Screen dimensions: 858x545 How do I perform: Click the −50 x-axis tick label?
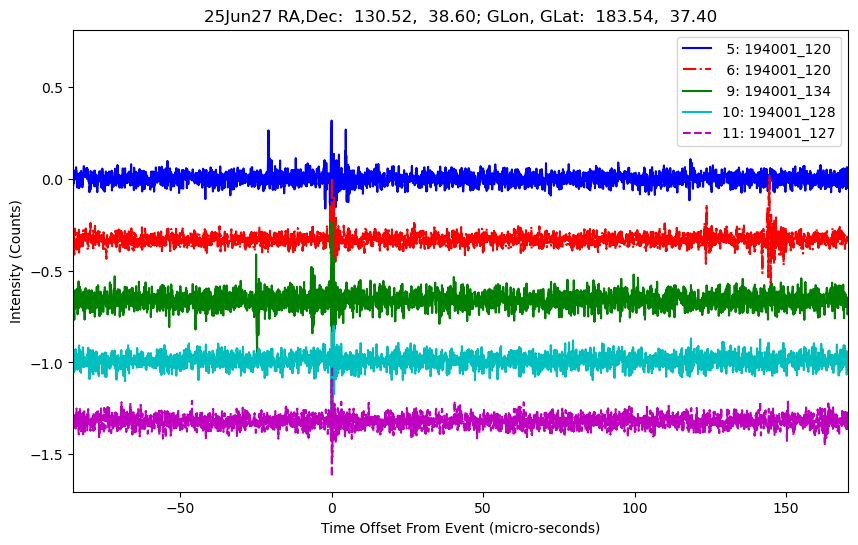[x=181, y=508]
